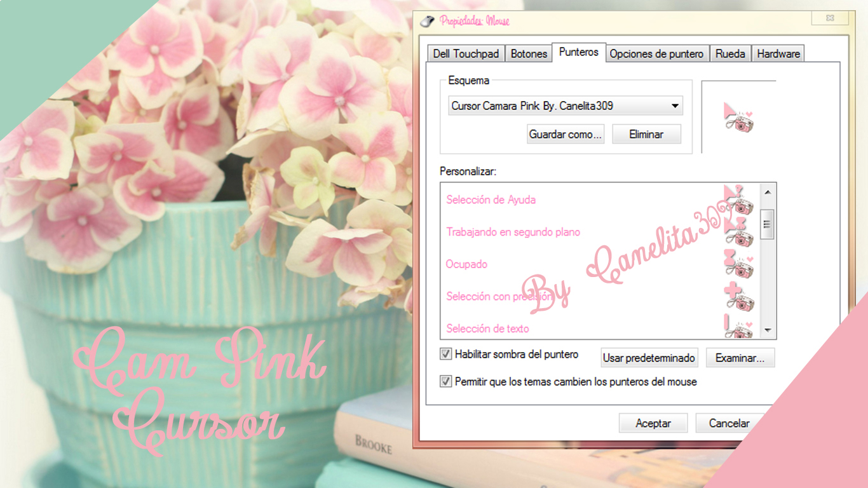Click the Guardar como... button
Viewport: 868px width, 488px height.
(566, 134)
